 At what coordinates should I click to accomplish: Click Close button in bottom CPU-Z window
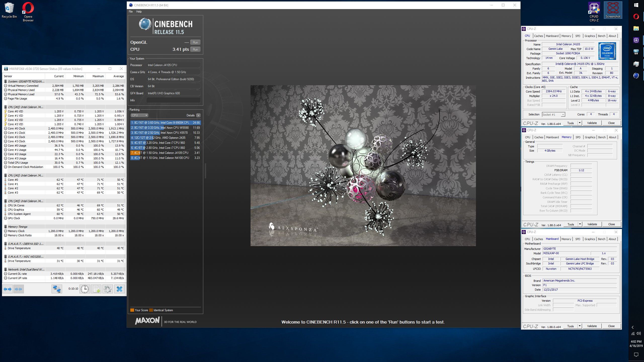(611, 326)
